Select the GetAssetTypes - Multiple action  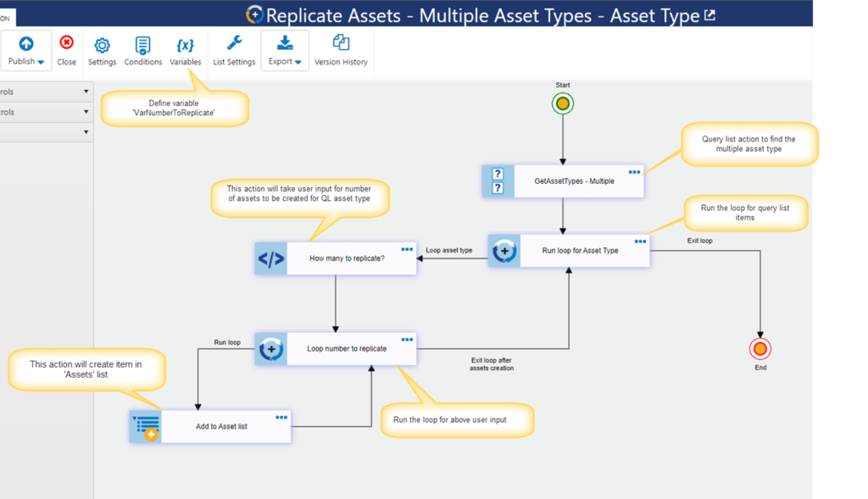(x=563, y=181)
